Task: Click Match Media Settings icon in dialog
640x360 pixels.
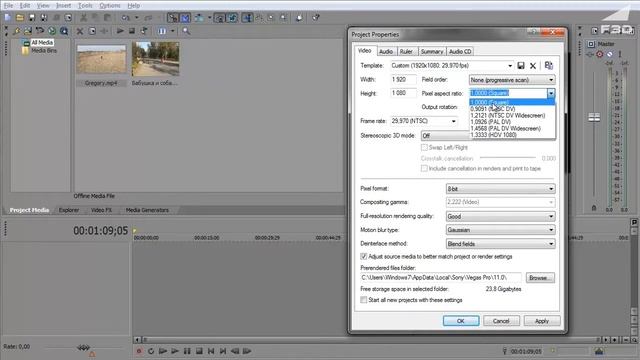Action: 549,65
